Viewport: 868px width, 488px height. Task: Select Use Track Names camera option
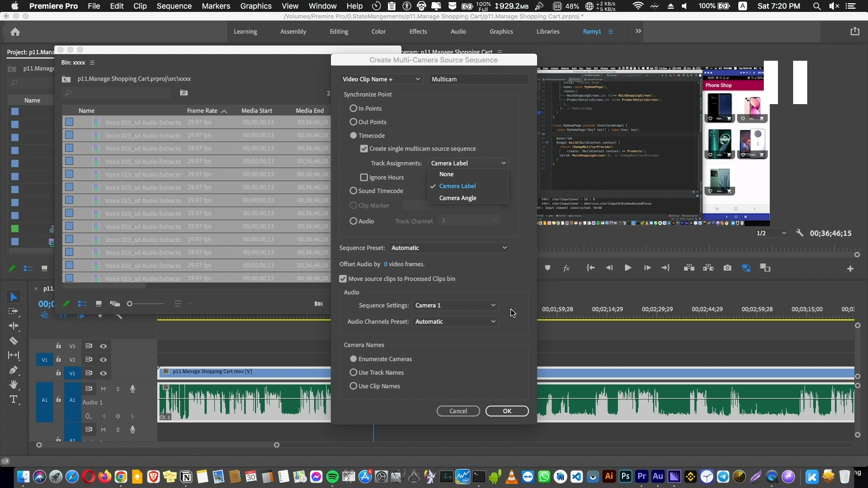click(x=353, y=373)
